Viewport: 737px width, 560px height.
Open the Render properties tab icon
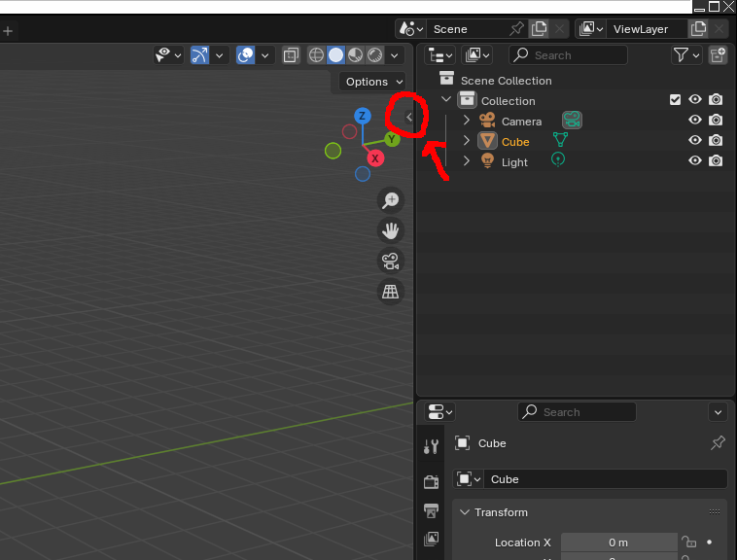pyautogui.click(x=432, y=480)
